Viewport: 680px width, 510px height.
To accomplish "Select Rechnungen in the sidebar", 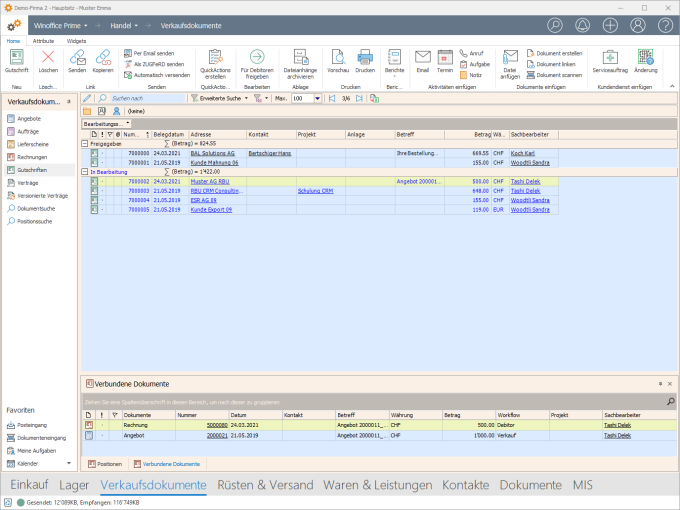I will point(32,157).
